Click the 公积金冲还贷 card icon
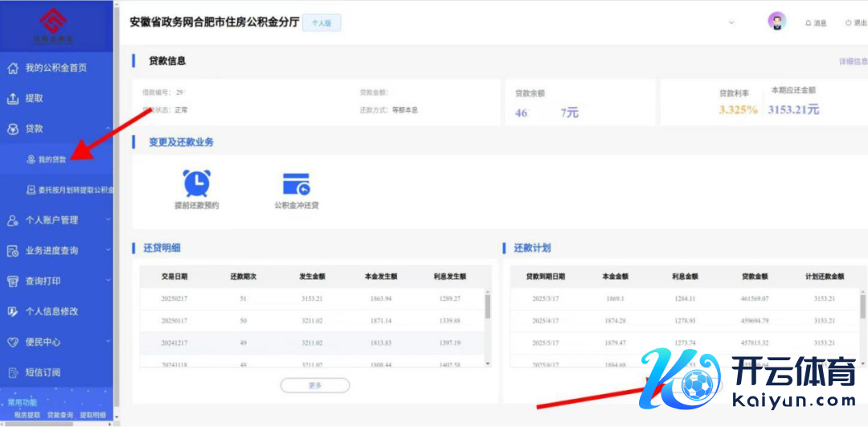The image size is (868, 427). 296,183
